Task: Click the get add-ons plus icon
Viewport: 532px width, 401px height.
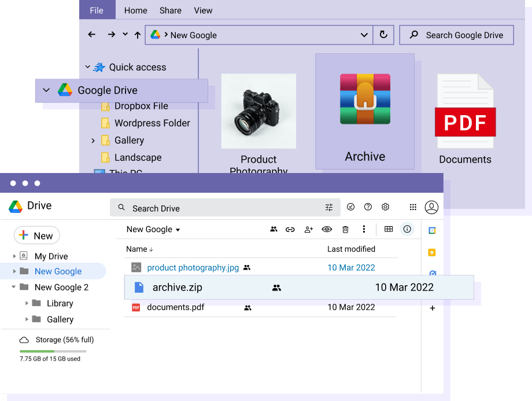Action: tap(433, 308)
